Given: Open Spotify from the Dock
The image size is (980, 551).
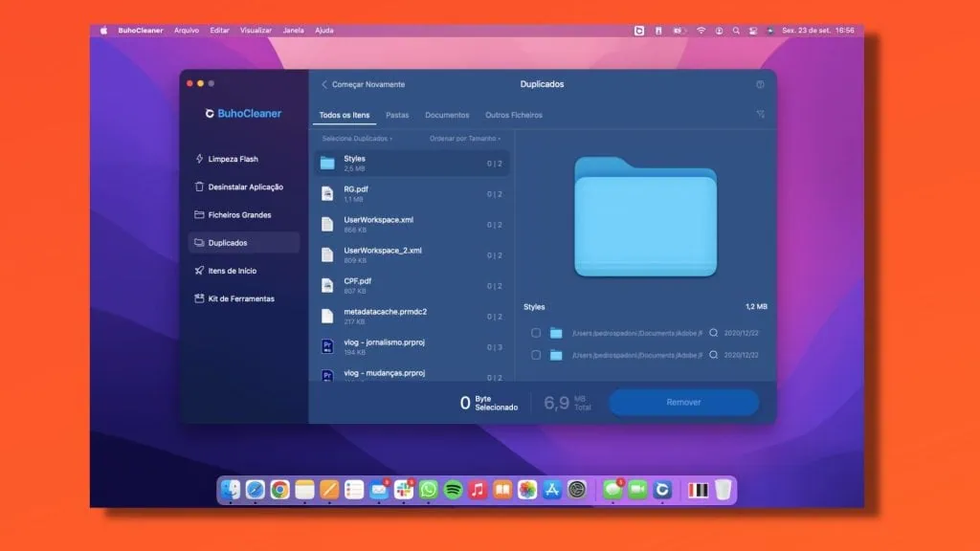Looking at the screenshot, I should pos(453,491).
